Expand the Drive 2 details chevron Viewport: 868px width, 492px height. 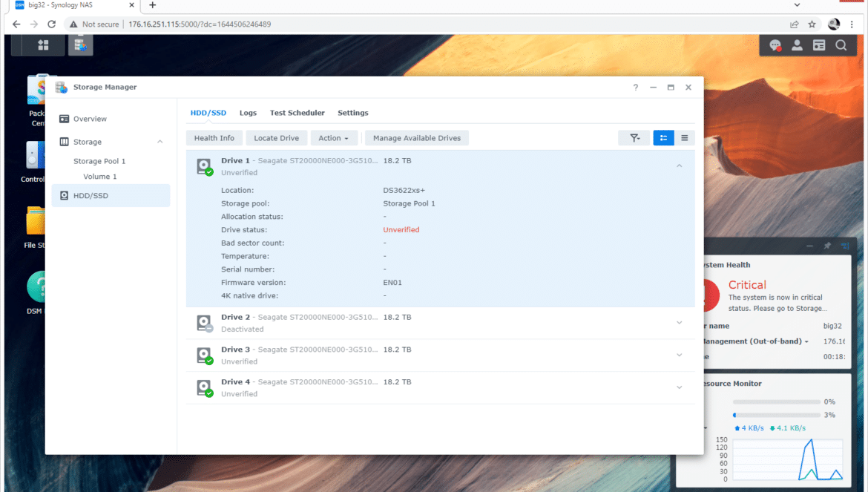680,323
